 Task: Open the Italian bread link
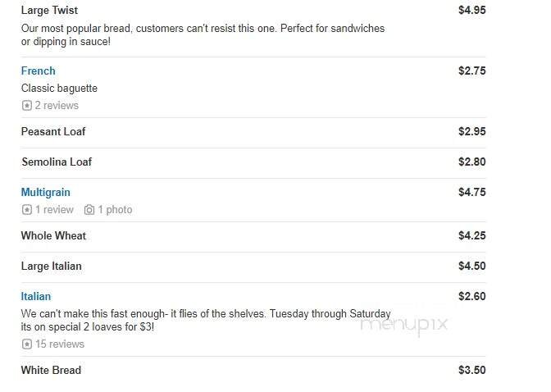[x=36, y=297]
